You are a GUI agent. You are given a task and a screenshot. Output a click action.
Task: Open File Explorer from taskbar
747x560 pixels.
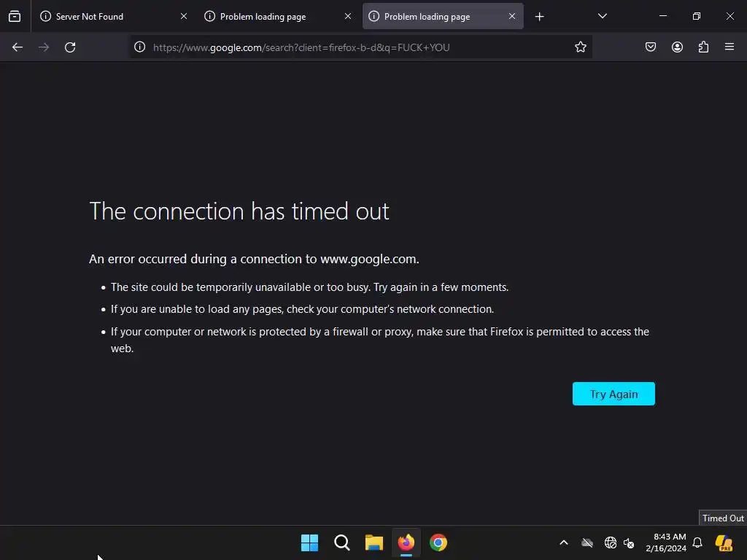tap(374, 542)
